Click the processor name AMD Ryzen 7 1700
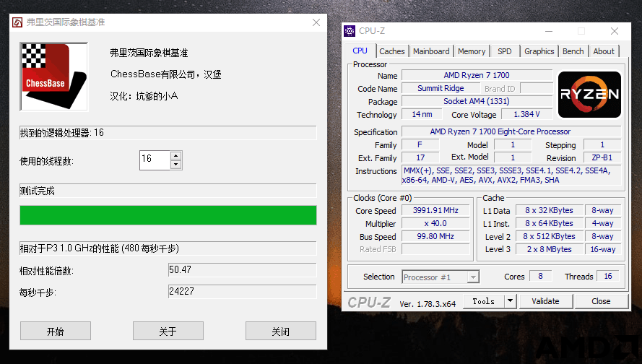 click(477, 75)
